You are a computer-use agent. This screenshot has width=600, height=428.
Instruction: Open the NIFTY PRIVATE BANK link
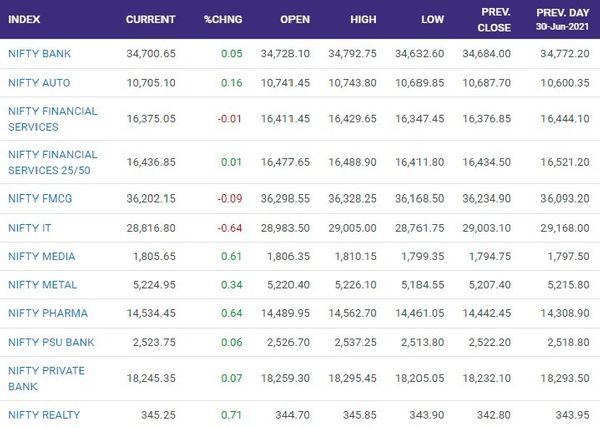pyautogui.click(x=46, y=378)
